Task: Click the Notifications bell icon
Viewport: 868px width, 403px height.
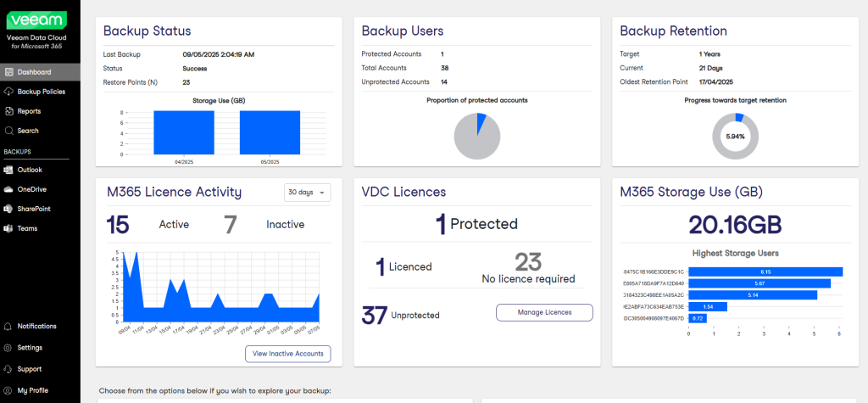Action: pyautogui.click(x=8, y=327)
